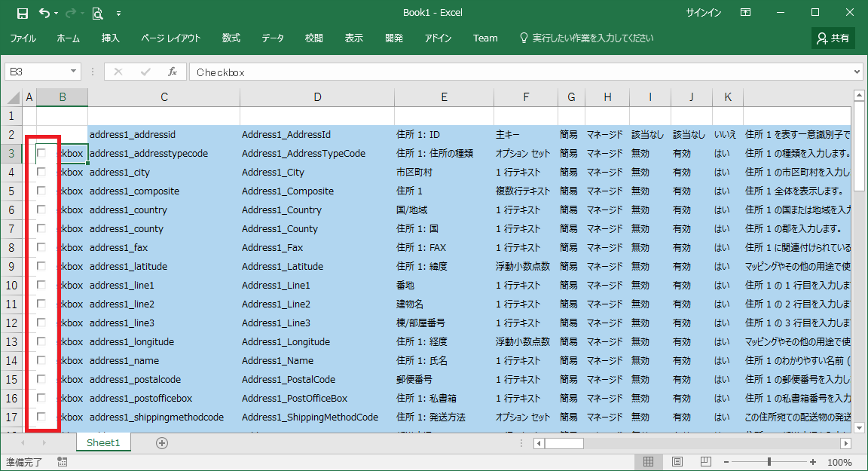The width and height of the screenshot is (868, 471).
Task: Click the vertical scrollbar up arrow
Action: click(859, 96)
